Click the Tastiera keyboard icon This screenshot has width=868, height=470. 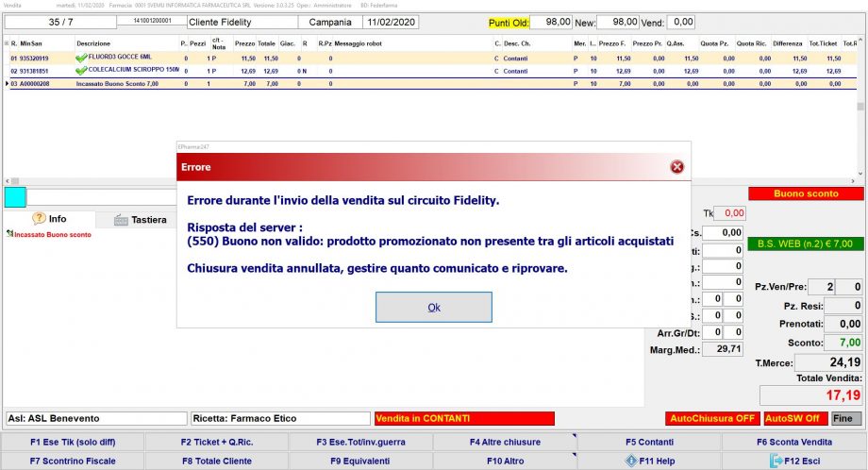pos(121,220)
